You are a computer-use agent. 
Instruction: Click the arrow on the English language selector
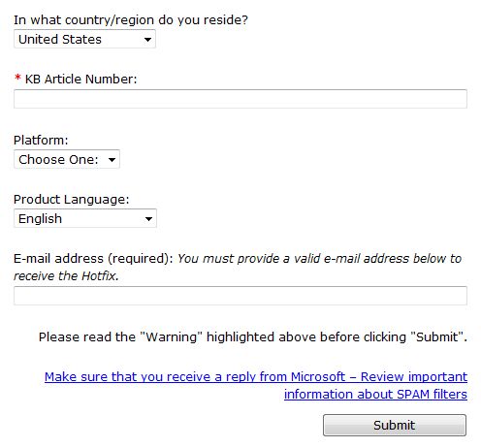tap(148, 219)
